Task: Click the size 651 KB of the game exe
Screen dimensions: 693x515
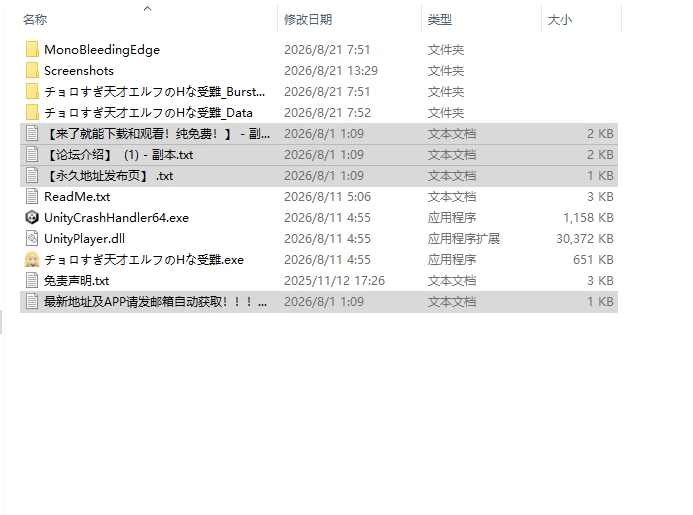Action: pos(593,259)
